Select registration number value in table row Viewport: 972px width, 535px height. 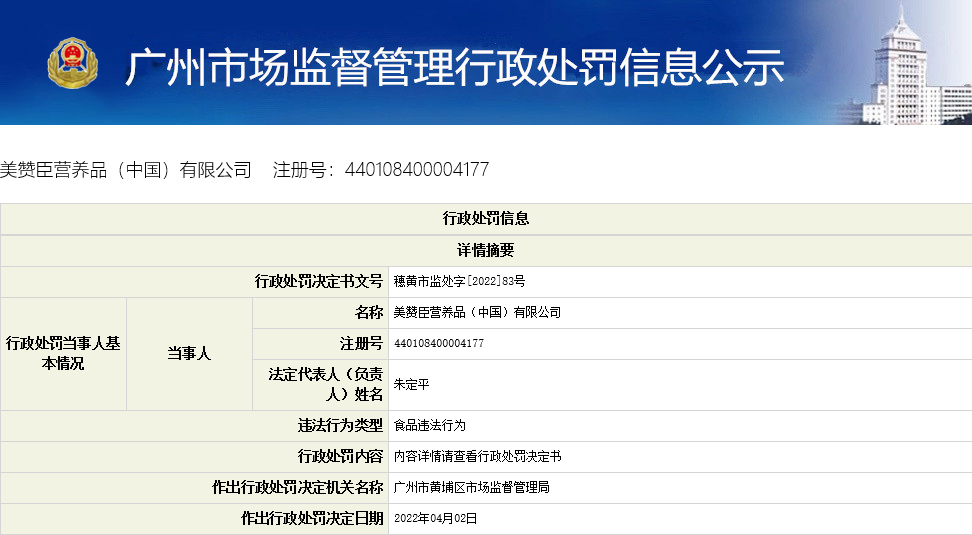439,344
